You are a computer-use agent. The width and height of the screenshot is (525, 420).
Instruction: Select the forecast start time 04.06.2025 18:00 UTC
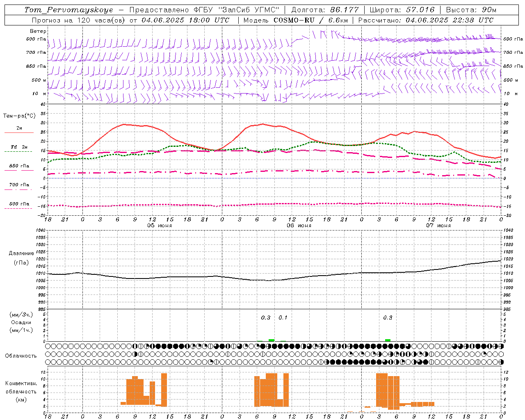click(185, 20)
